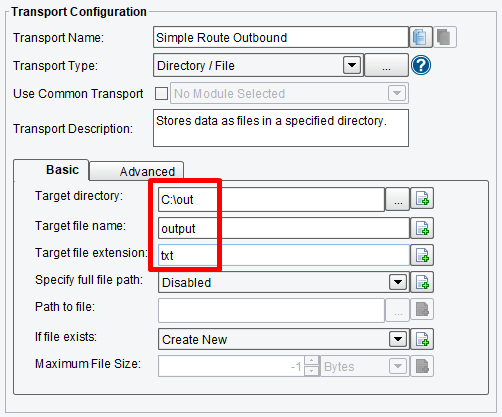Click the insert-variable icon beside Target directory
The width and height of the screenshot is (502, 417).
[422, 199]
